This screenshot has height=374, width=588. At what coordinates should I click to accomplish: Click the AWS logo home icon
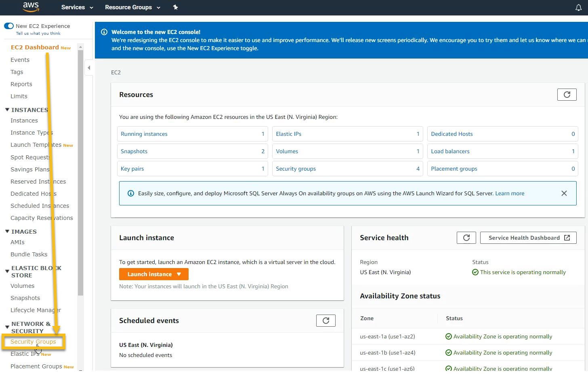[31, 6]
